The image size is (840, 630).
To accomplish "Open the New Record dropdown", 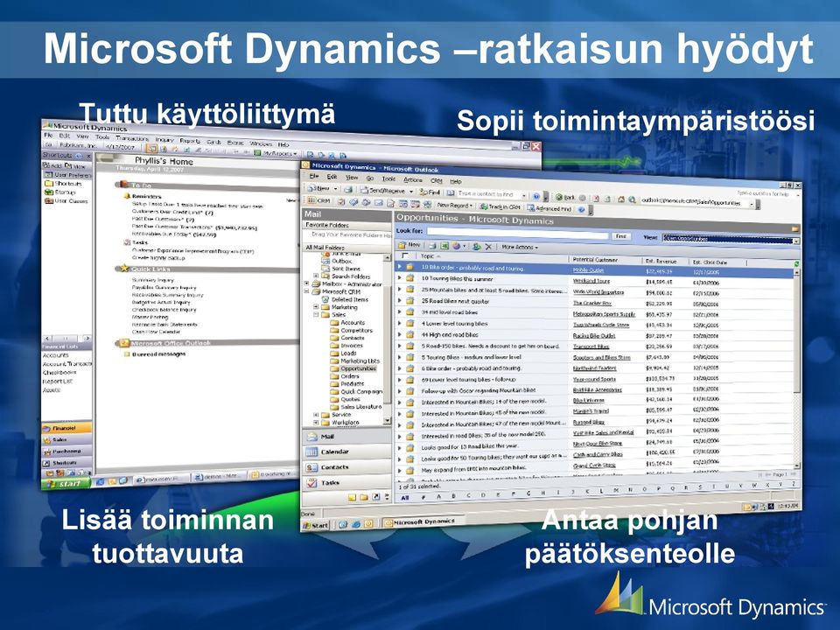I will click(454, 206).
